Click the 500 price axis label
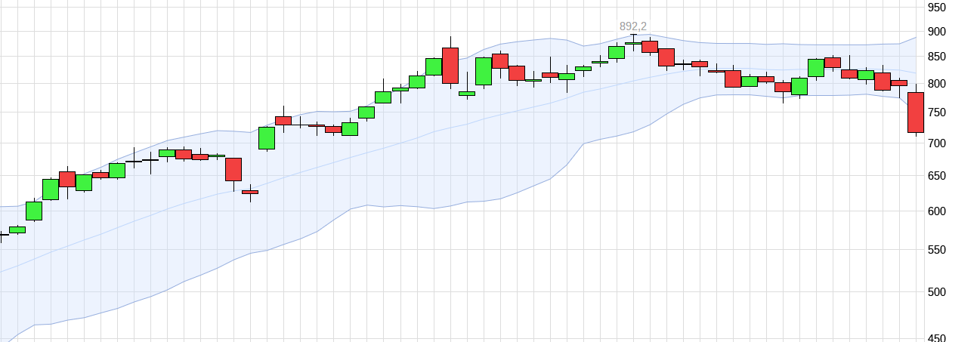Image resolution: width=980 pixels, height=342 pixels. coord(936,292)
